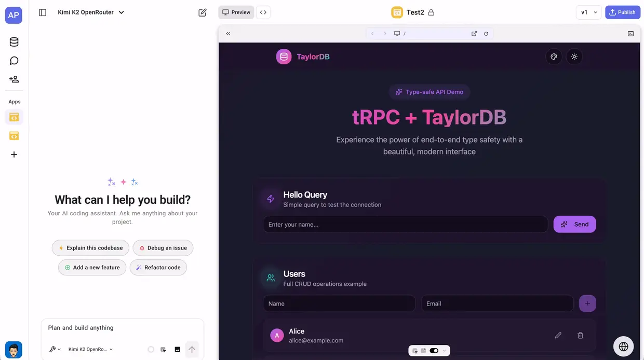The image size is (644, 360).
Task: Switch to code view with the angle-brackets icon
Action: (x=263, y=12)
